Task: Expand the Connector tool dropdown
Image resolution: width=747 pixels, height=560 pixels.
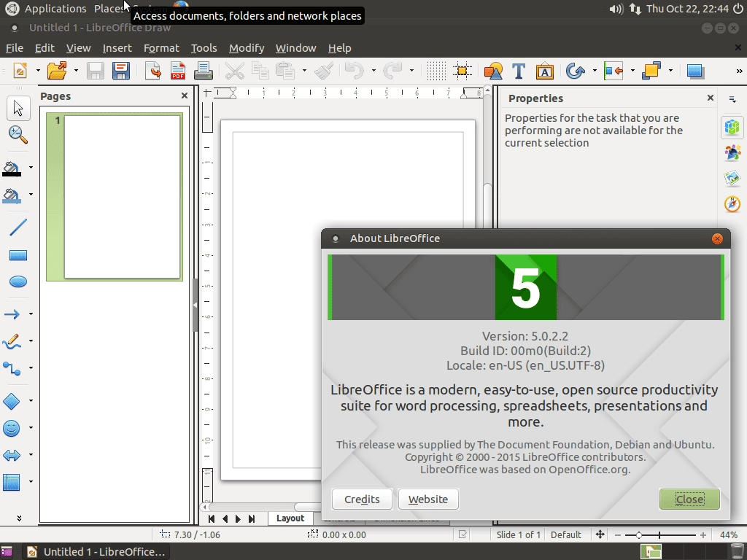Action: point(31,367)
